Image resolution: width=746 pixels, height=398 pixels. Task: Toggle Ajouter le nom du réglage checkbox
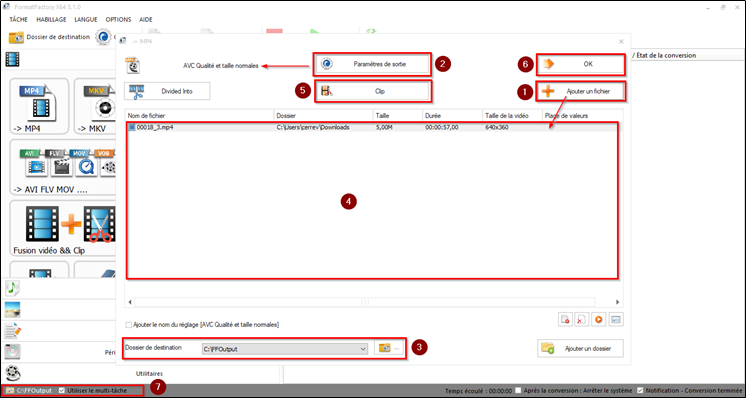(128, 325)
